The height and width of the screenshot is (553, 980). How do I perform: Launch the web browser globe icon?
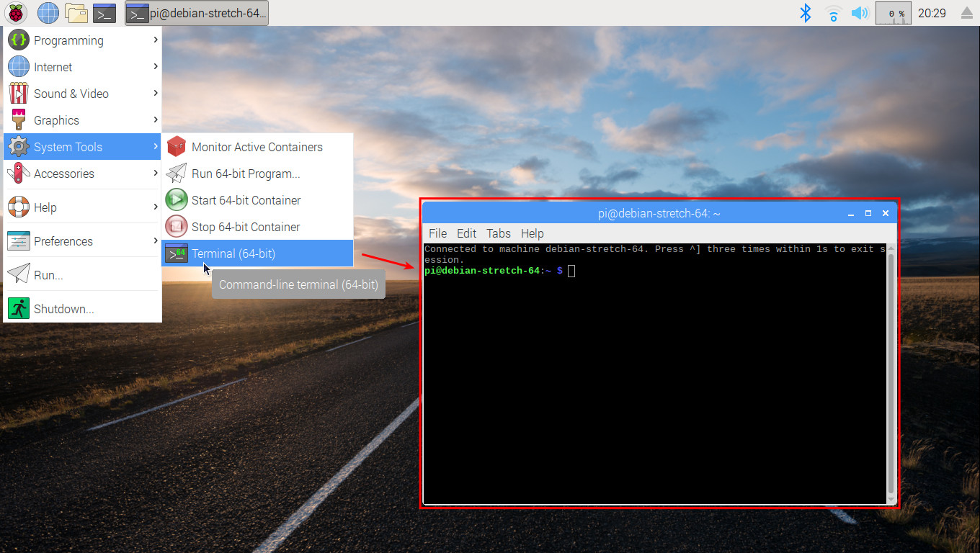(48, 13)
